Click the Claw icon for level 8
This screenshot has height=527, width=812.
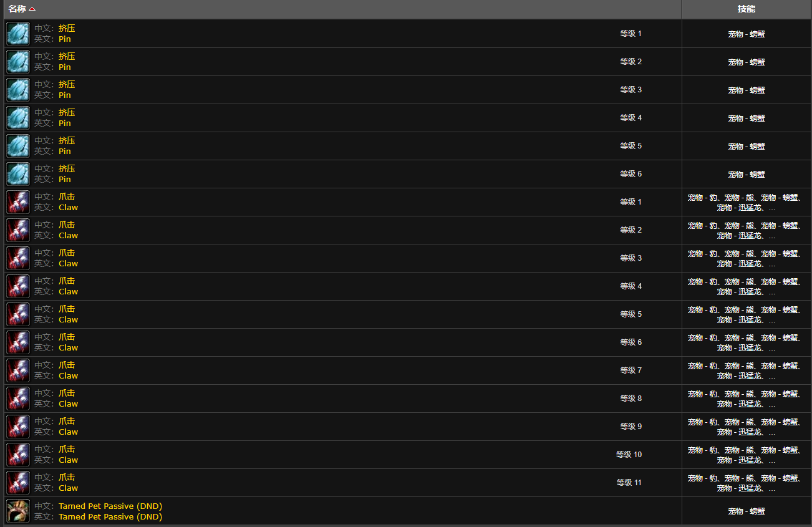coord(18,399)
